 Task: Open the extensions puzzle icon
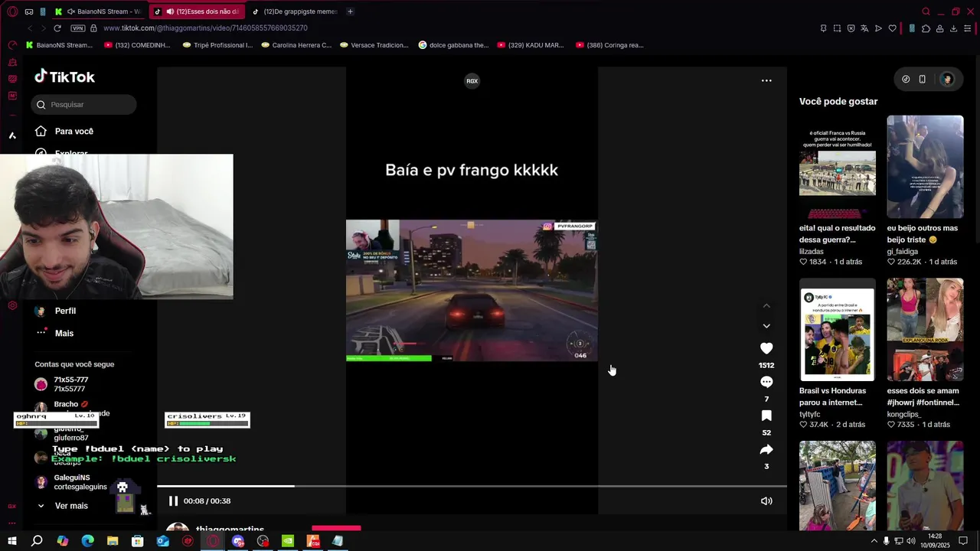[x=926, y=28]
